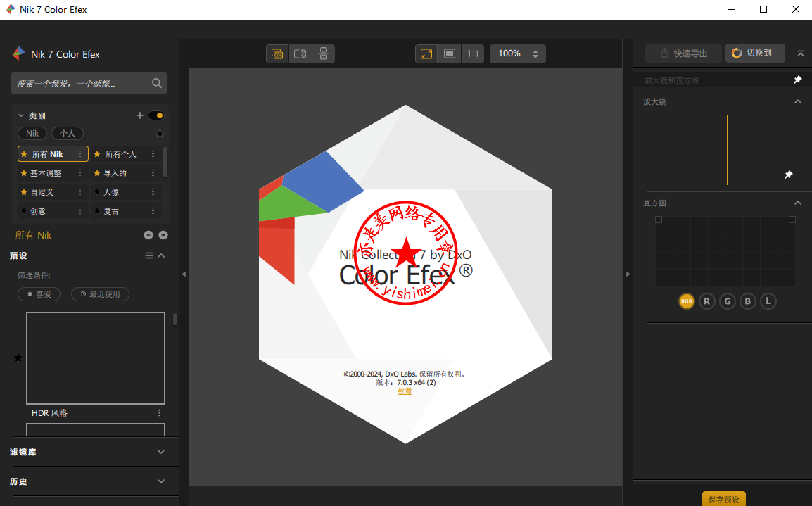Image resolution: width=812 pixels, height=506 pixels.
Task: Select the 个人 category filter
Action: [68, 133]
